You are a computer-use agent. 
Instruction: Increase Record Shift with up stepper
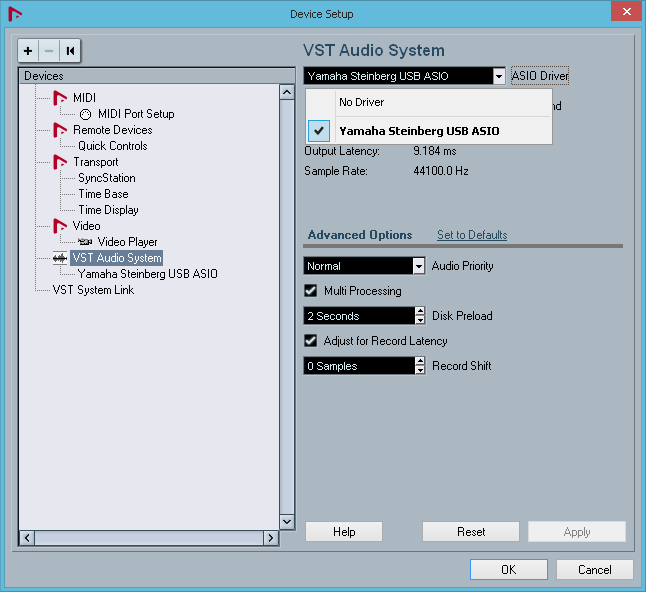coord(420,361)
